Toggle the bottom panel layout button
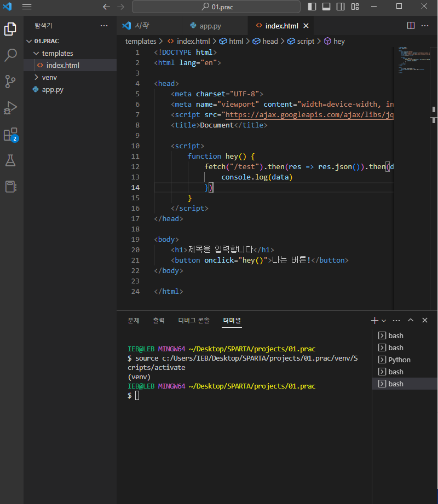 326,7
